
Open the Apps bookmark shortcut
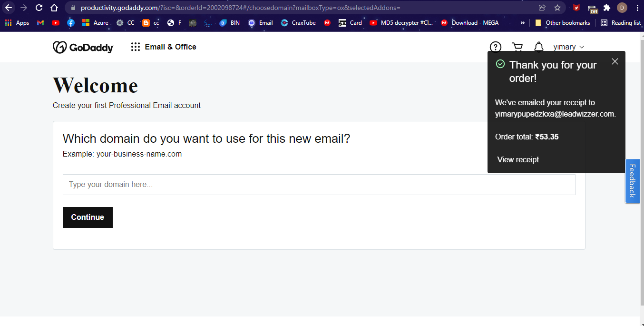[17, 22]
